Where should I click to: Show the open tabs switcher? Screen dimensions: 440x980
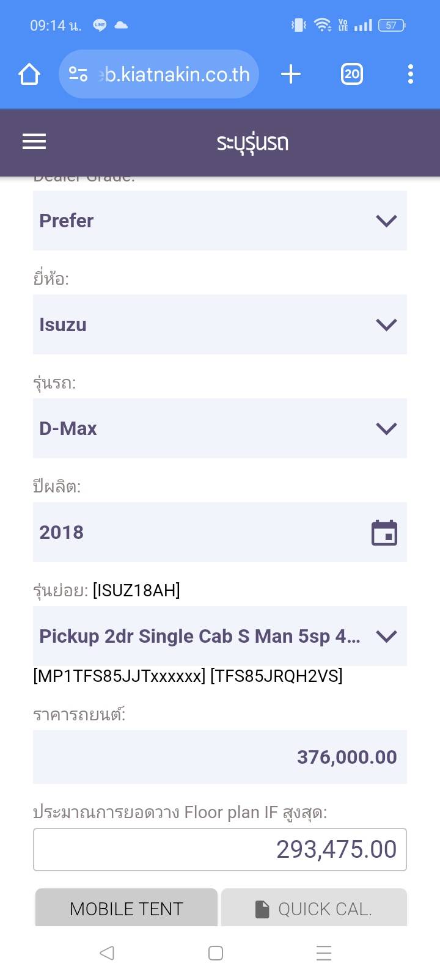(x=351, y=75)
